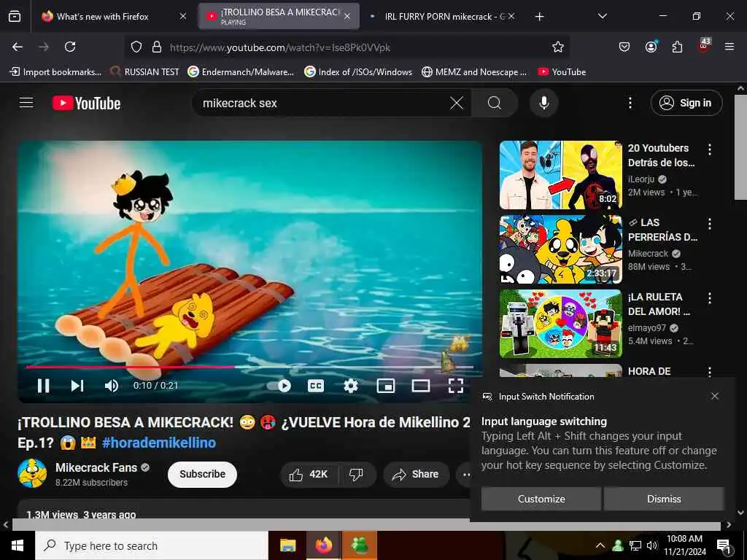The image size is (747, 560).
Task: List all tabs dropdown arrow
Action: pyautogui.click(x=602, y=16)
